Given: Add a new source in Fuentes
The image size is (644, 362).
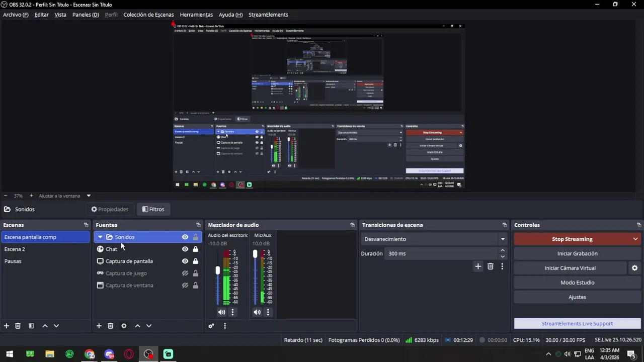Looking at the screenshot, I should 99,326.
